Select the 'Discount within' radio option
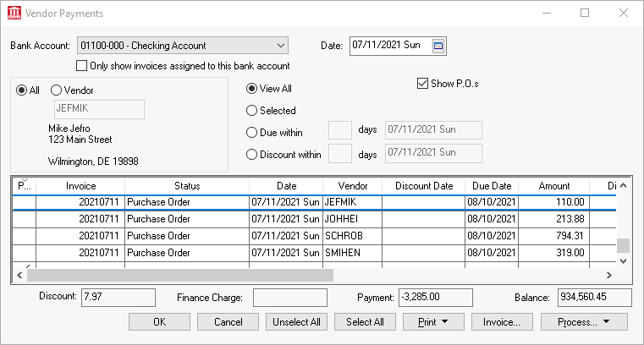 (252, 154)
